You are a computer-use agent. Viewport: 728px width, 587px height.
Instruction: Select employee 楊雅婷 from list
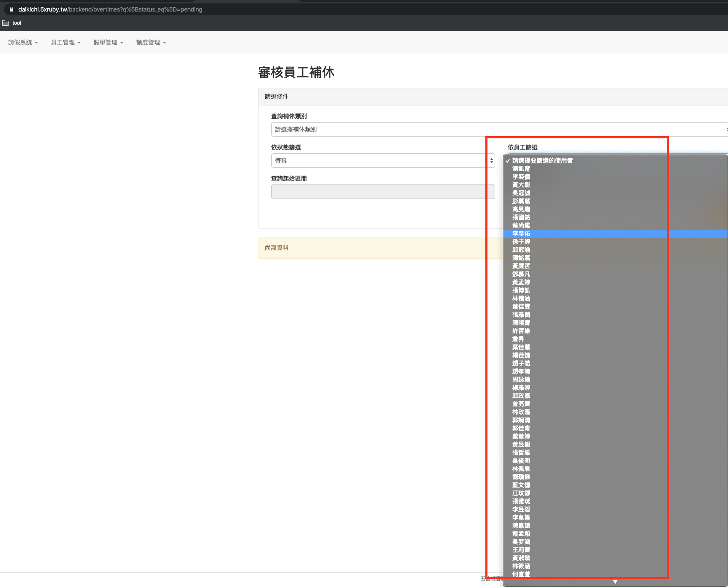615,388
